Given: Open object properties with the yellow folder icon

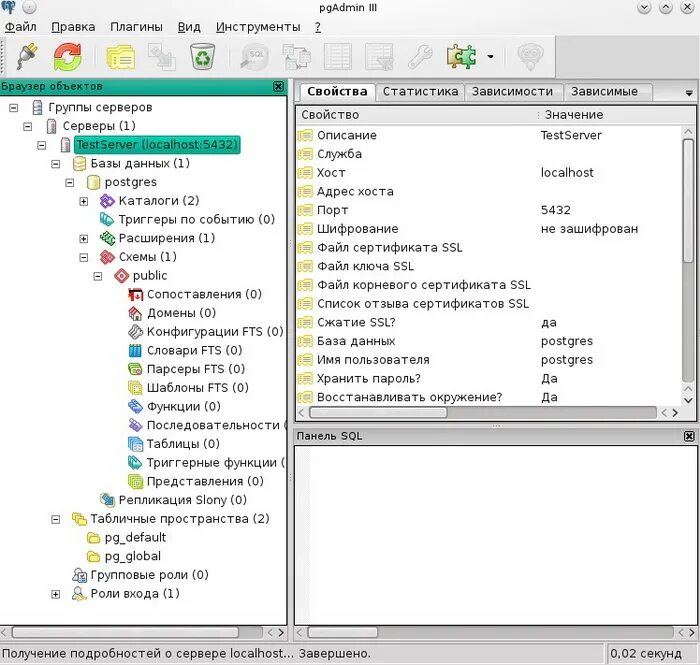Looking at the screenshot, I should [121, 57].
